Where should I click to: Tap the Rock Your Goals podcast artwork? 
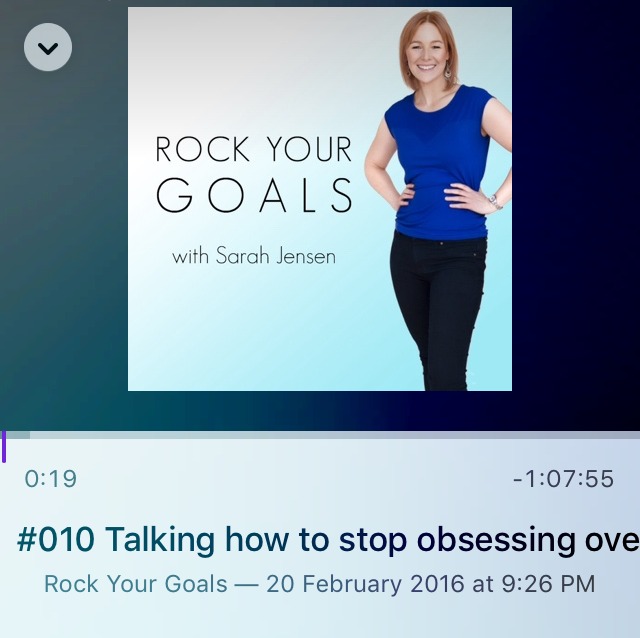[x=320, y=199]
